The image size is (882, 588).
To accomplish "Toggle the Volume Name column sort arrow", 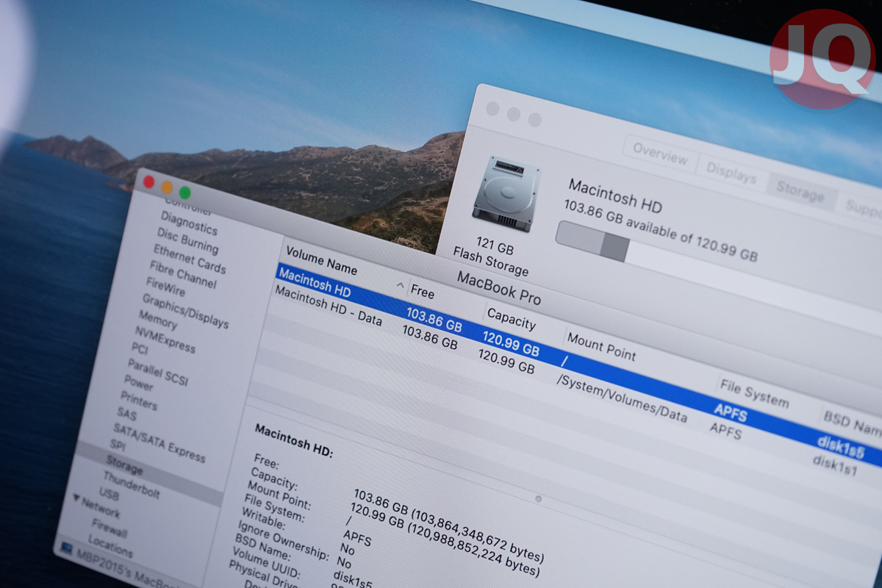I will (x=401, y=284).
